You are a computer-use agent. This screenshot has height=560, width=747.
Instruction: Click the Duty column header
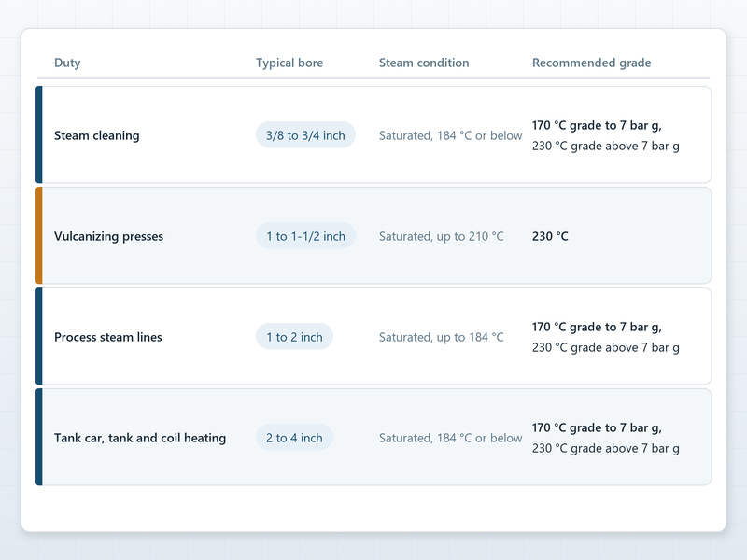point(67,63)
